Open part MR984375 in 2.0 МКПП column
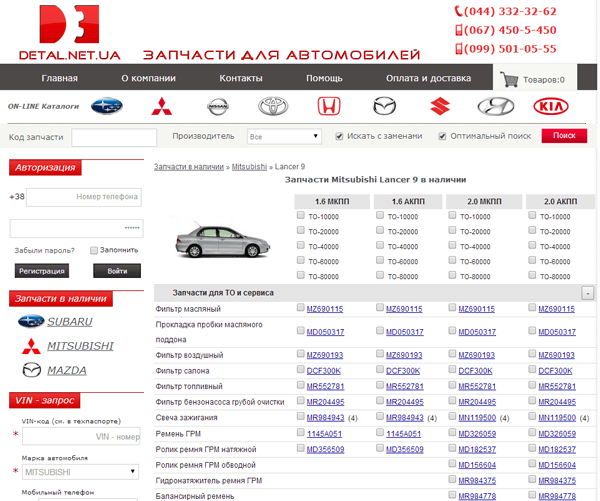 click(477, 481)
